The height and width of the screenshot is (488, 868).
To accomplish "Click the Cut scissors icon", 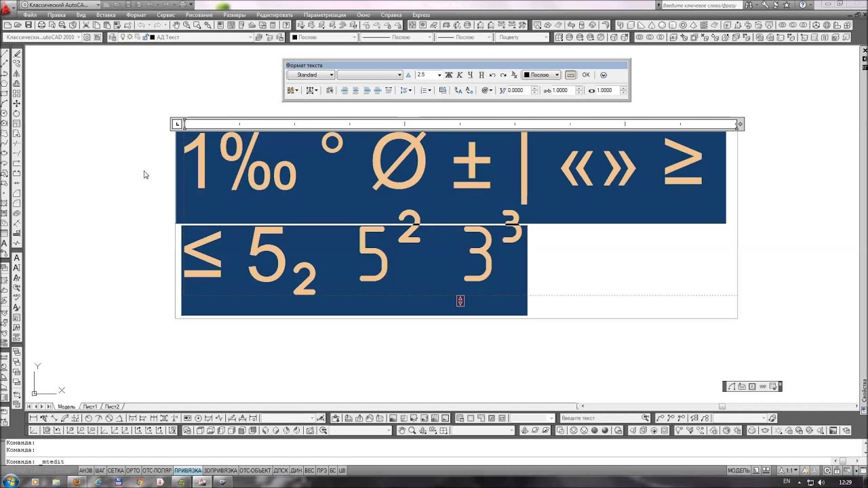I will point(85,25).
